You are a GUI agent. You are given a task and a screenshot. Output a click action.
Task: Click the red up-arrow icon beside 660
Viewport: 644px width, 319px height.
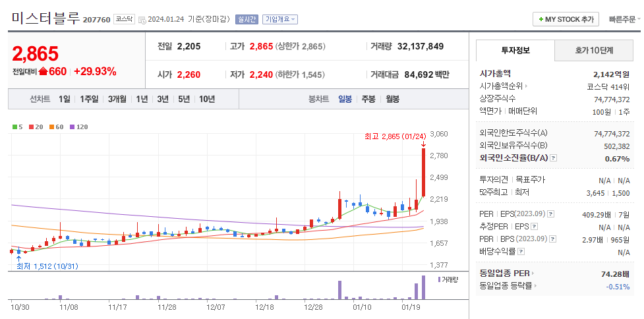tap(44, 72)
